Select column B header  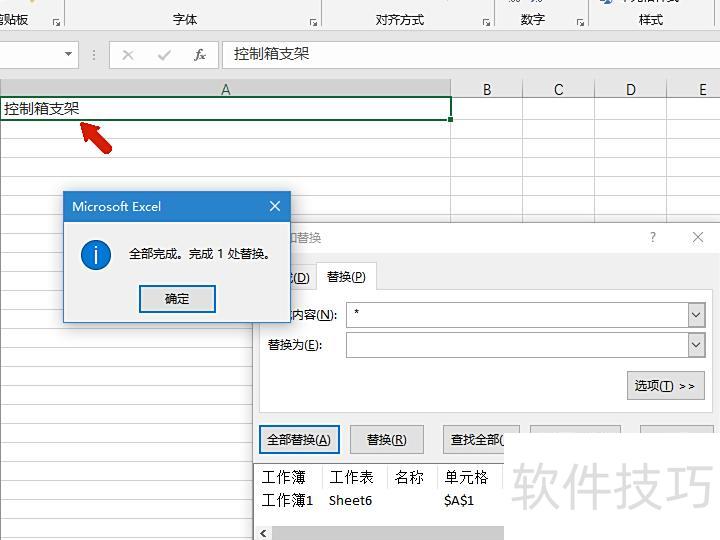click(487, 90)
